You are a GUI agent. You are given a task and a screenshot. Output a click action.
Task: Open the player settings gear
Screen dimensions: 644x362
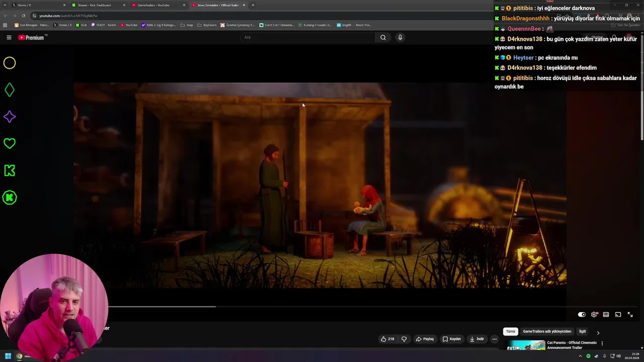(x=594, y=315)
